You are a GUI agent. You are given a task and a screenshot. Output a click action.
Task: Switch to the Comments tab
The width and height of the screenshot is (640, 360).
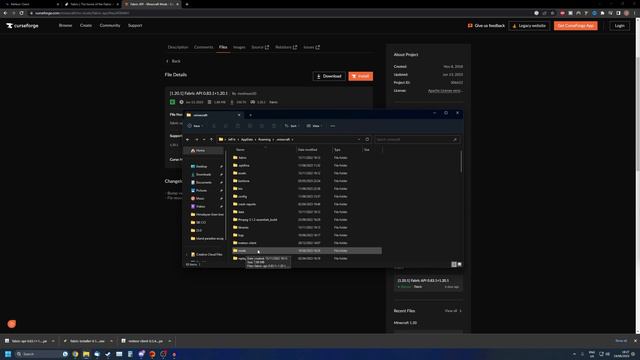click(x=203, y=47)
